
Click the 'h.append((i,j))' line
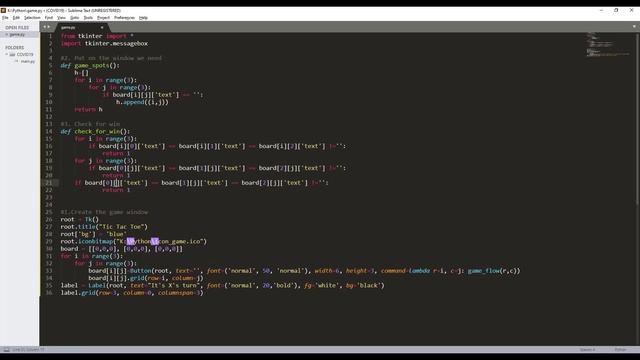click(142, 102)
